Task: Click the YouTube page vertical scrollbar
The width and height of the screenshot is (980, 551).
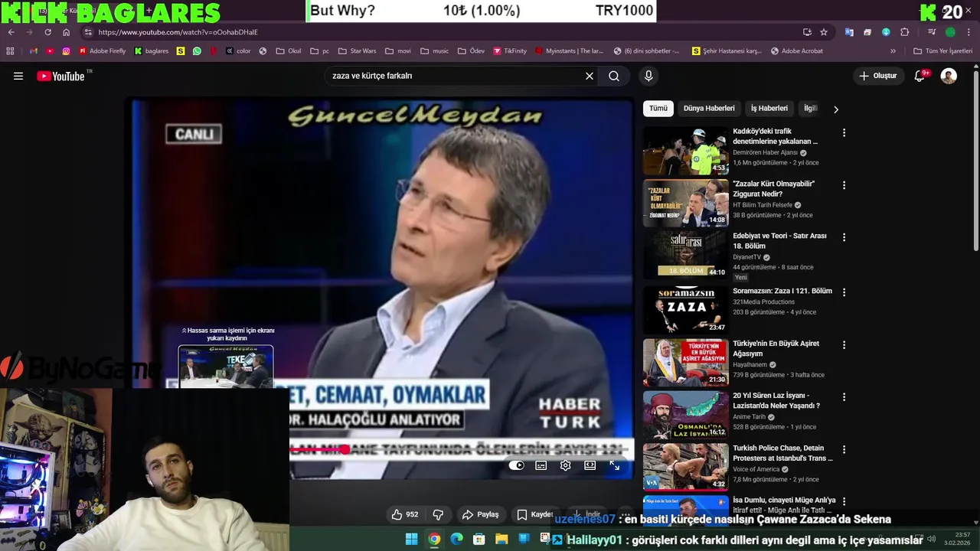Action: click(975, 161)
